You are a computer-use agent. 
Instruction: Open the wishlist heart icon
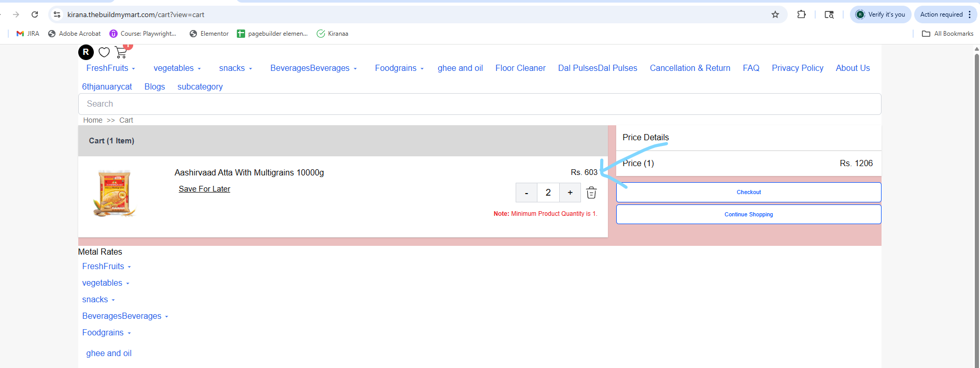tap(104, 52)
